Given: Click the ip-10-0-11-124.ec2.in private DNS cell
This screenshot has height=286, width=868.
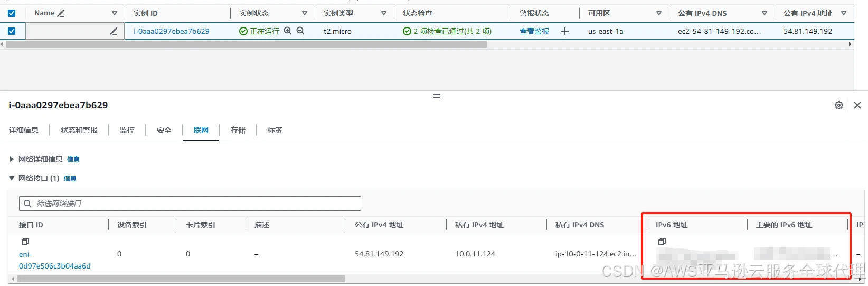Looking at the screenshot, I should [x=596, y=254].
